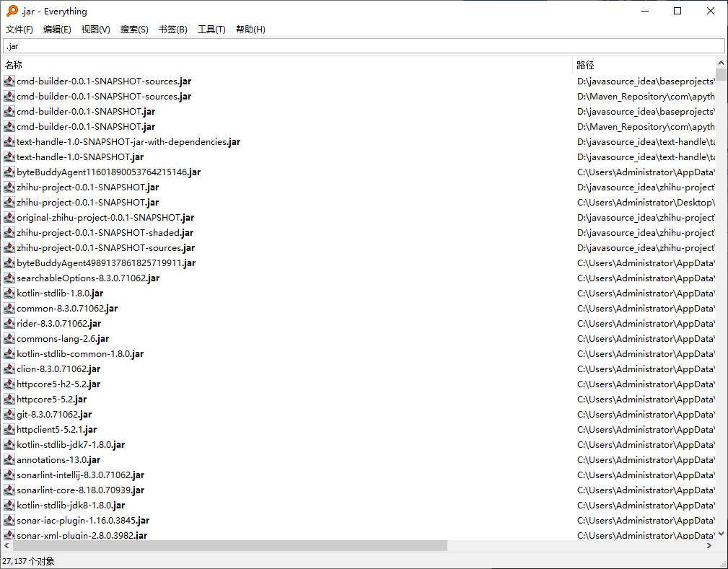The image size is (728, 569).
Task: Click the Everything magnifier icon in title bar
Action: click(12, 11)
